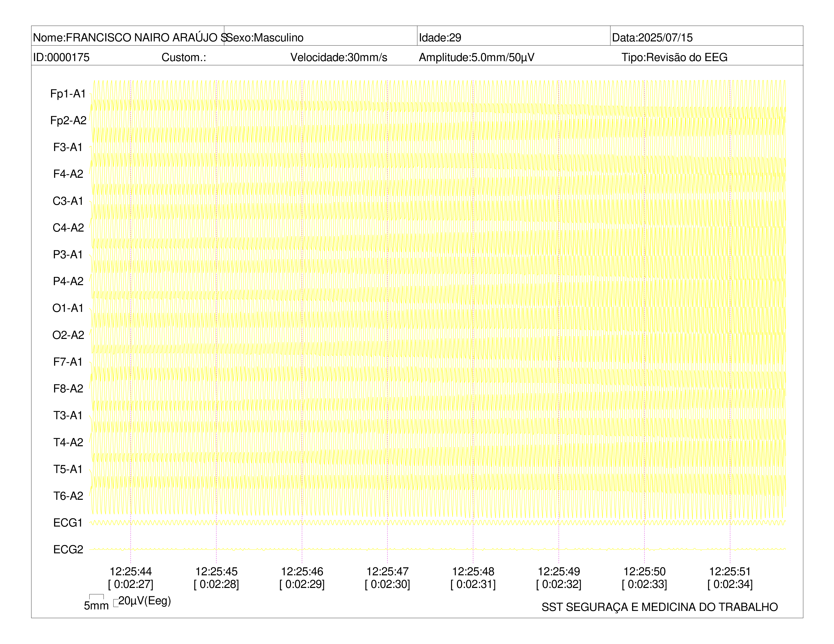
Task: Select the ECG2 channel label
Action: tap(68, 549)
